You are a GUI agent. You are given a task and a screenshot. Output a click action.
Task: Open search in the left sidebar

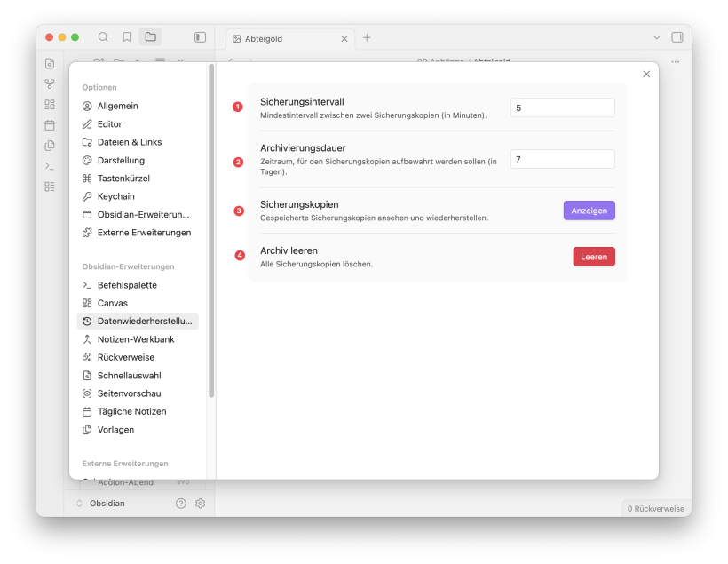103,37
